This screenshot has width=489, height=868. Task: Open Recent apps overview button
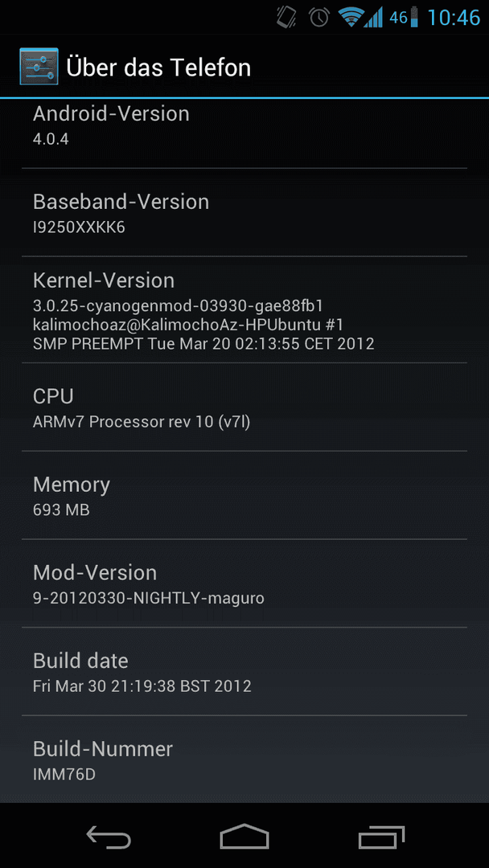click(381, 837)
